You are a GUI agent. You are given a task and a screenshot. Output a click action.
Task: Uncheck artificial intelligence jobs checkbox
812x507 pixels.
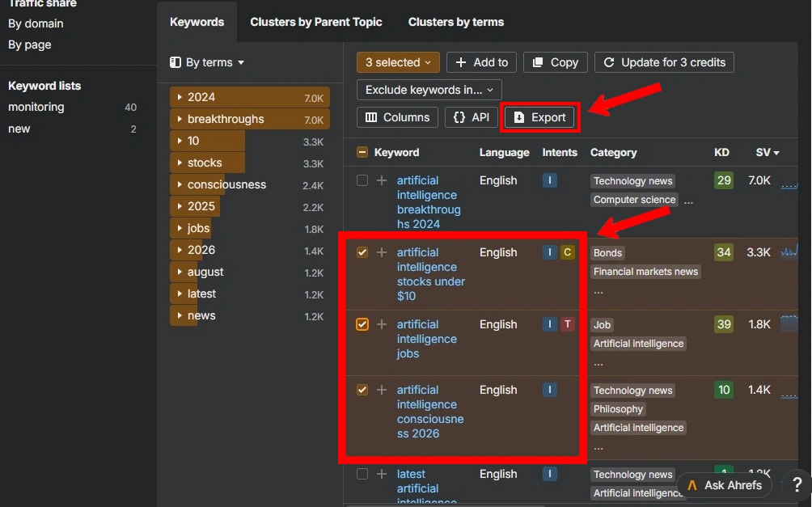(x=362, y=324)
